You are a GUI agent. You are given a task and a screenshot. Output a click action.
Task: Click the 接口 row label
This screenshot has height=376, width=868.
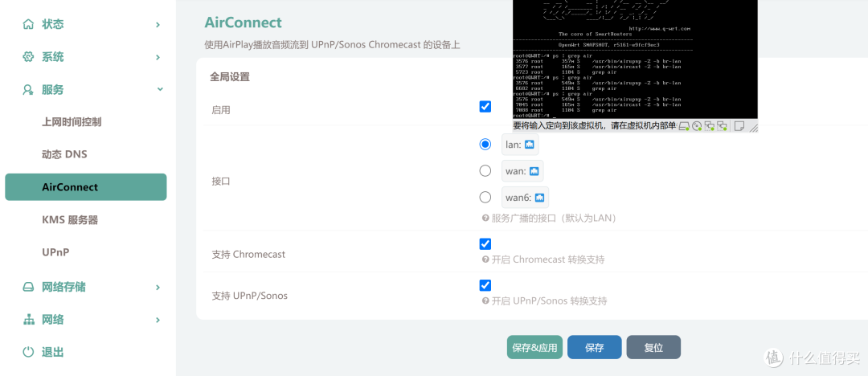221,182
